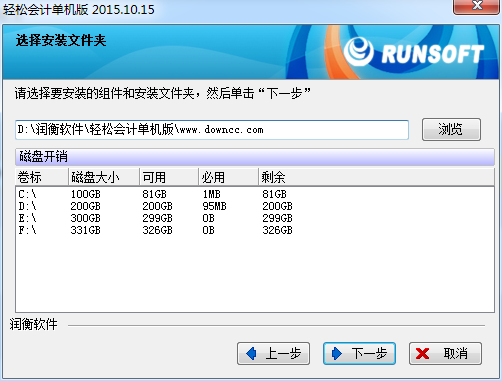Click inside the install folder path field
502x381 pixels.
coord(212,130)
